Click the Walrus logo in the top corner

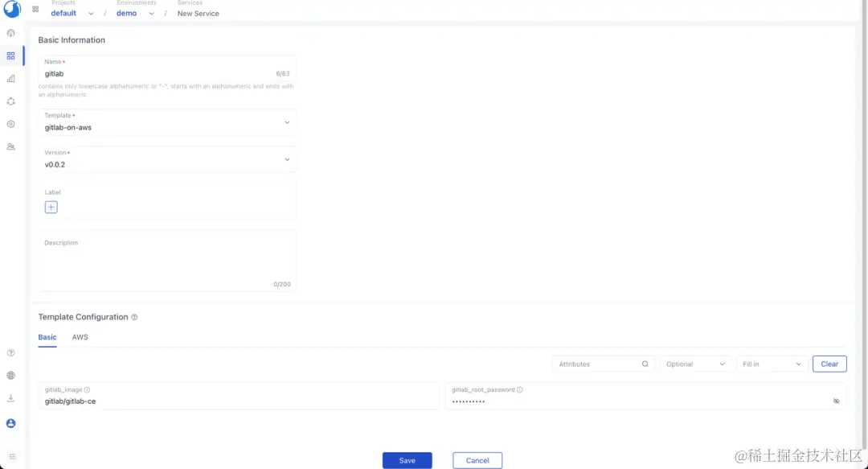point(11,9)
